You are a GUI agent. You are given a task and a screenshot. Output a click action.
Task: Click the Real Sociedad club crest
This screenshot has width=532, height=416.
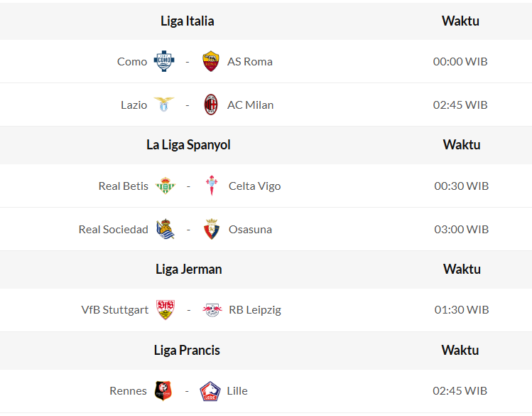click(165, 229)
